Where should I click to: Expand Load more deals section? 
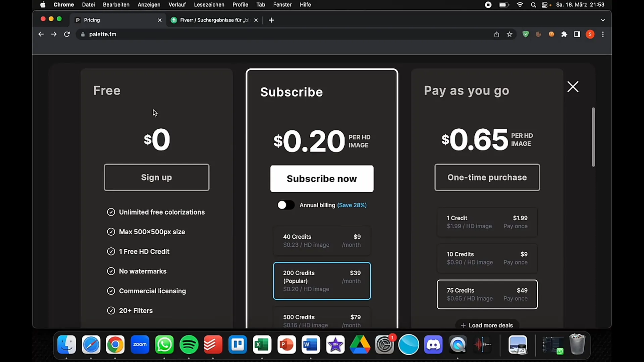pos(487,325)
